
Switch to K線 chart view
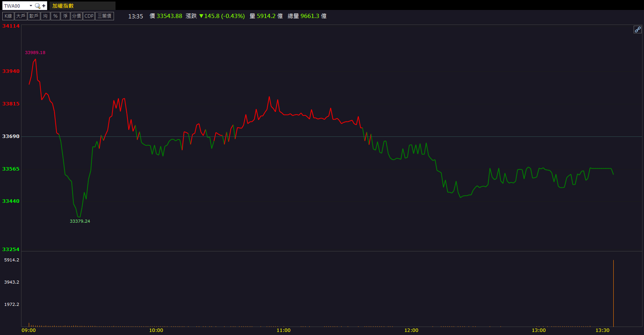(8, 16)
